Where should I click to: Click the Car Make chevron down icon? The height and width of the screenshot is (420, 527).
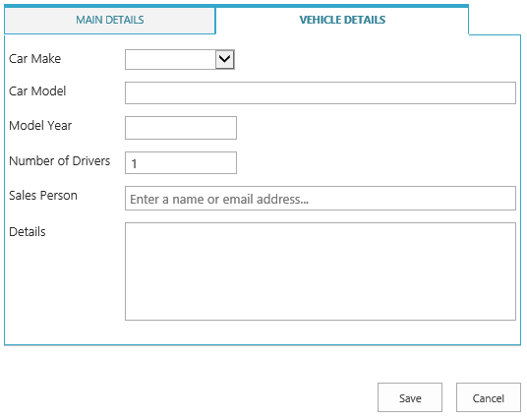coord(224,60)
